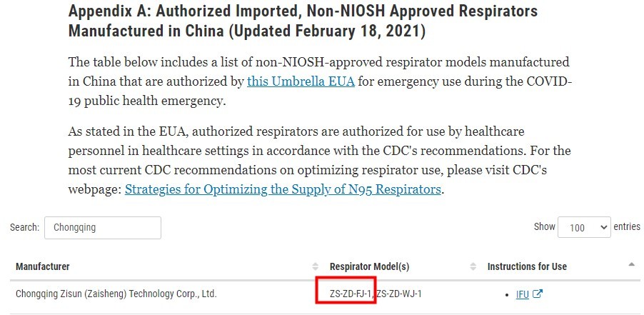The image size is (644, 315).
Task: Click the Show label before the dropdown
Action: [545, 226]
